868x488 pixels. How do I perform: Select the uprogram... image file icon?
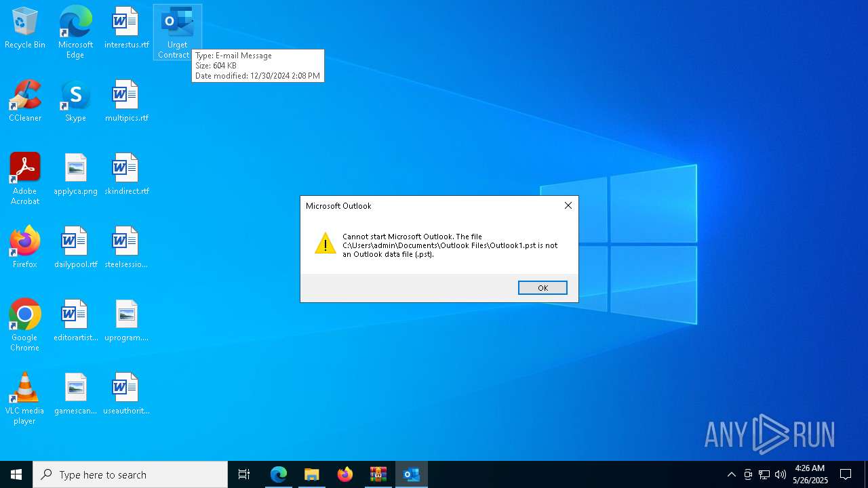pos(126,321)
